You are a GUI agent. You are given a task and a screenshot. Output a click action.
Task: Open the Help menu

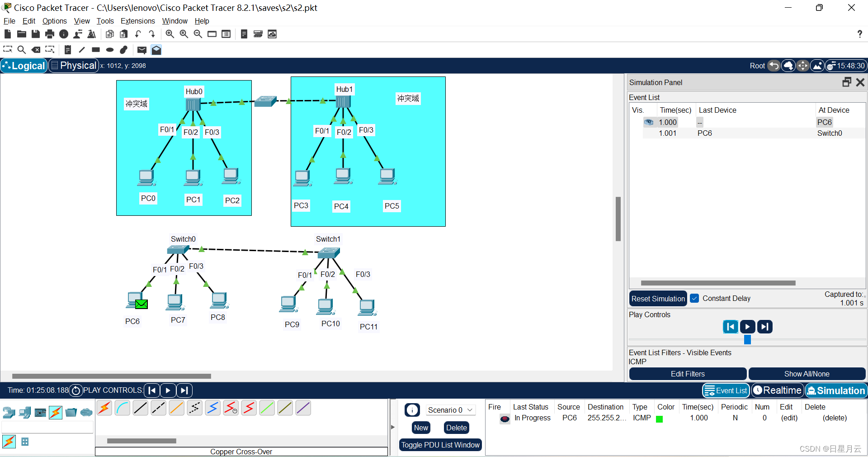tap(202, 21)
